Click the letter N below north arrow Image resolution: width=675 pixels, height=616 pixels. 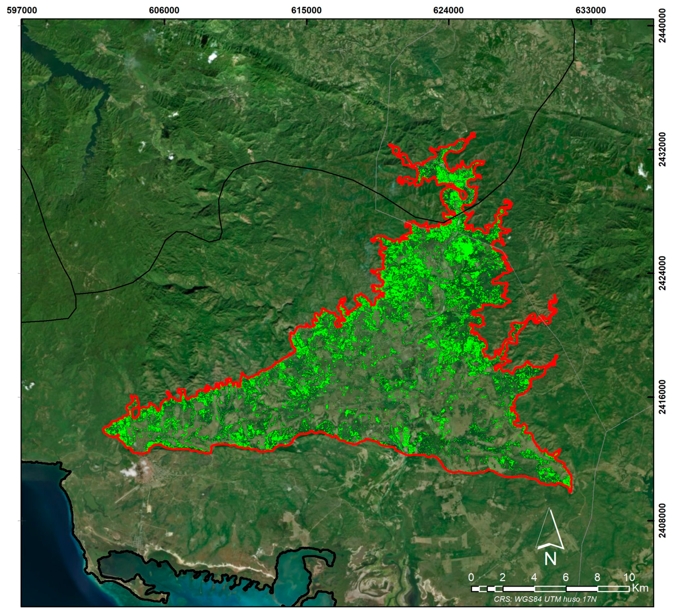550,559
